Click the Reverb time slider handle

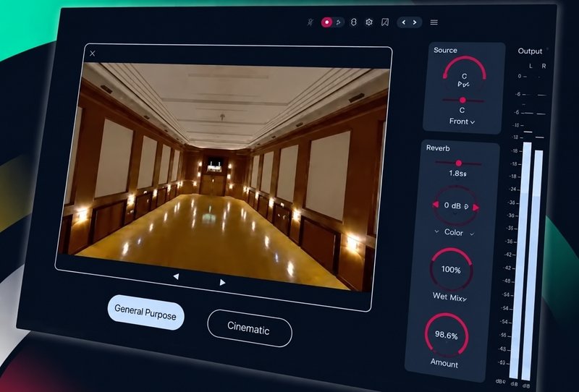[x=458, y=163]
